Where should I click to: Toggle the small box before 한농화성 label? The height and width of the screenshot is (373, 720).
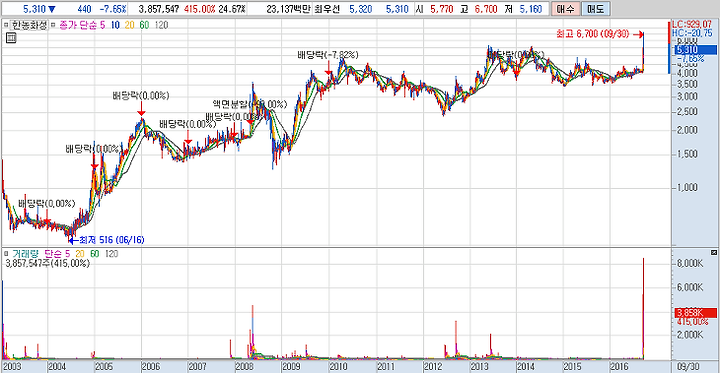[5, 26]
